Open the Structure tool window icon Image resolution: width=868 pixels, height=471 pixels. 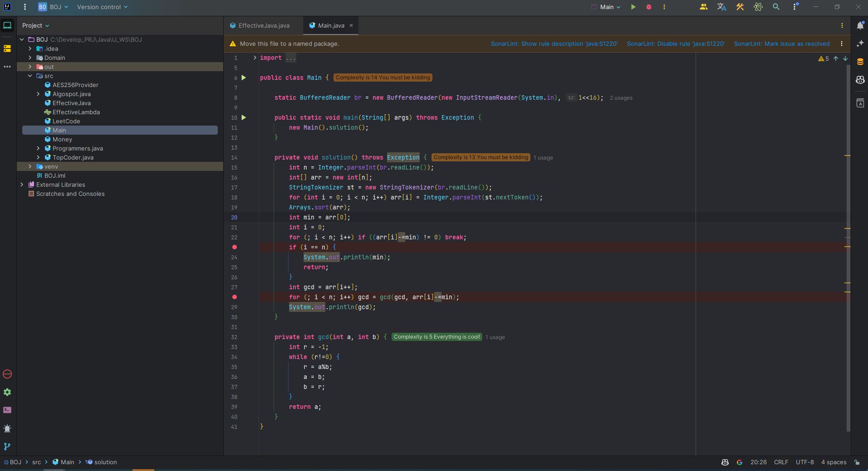click(x=7, y=49)
